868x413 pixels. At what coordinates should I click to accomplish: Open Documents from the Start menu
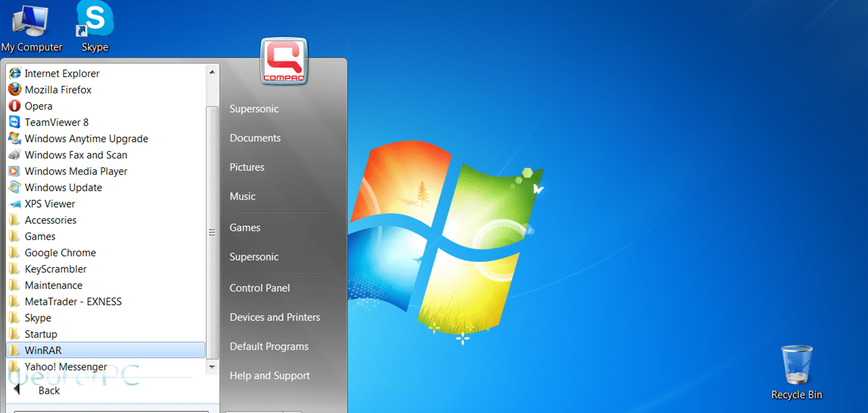click(x=255, y=138)
